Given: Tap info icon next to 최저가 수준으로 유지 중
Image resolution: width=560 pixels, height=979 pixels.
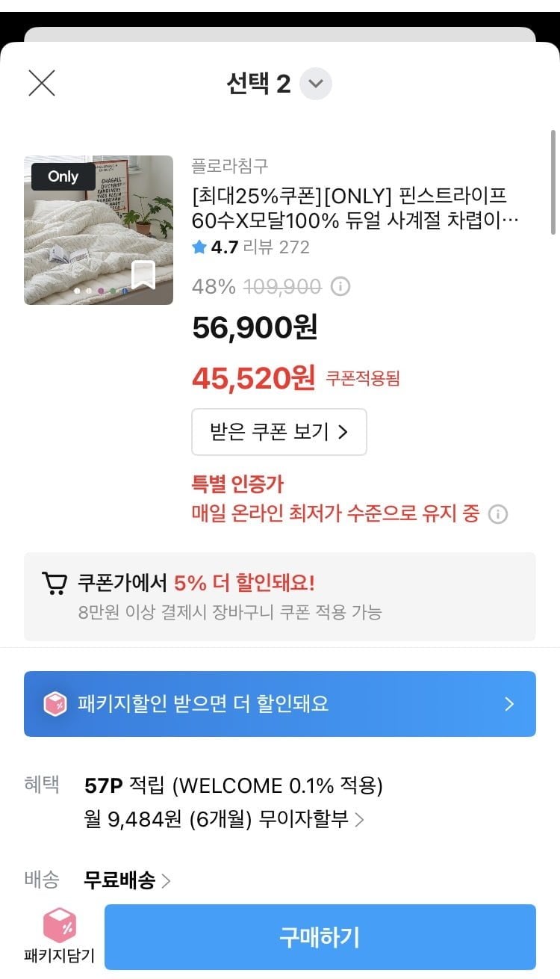Looking at the screenshot, I should (498, 514).
